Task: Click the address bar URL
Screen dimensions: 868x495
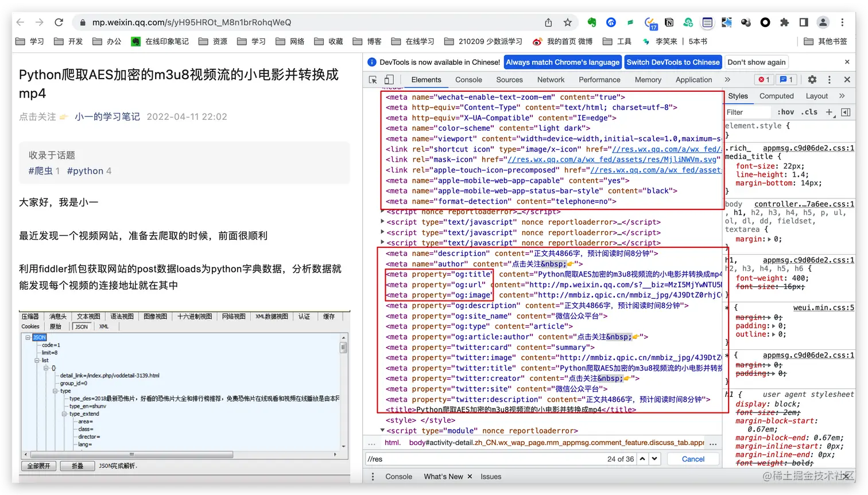Action: 192,22
